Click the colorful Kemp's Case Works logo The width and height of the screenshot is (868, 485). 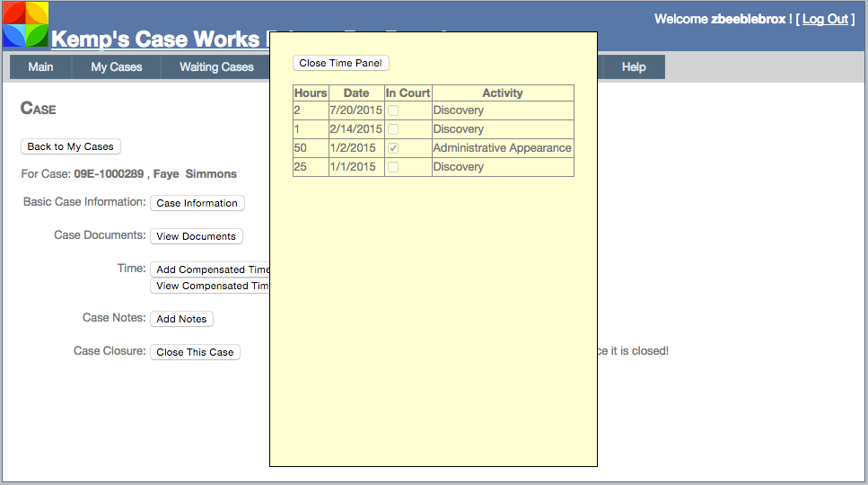tap(25, 24)
